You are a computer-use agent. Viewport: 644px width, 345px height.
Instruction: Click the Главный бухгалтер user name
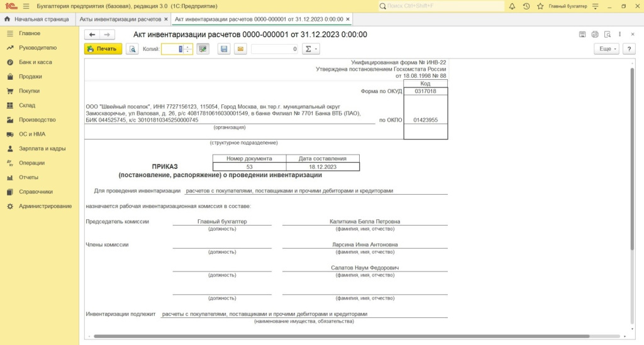tap(568, 6)
